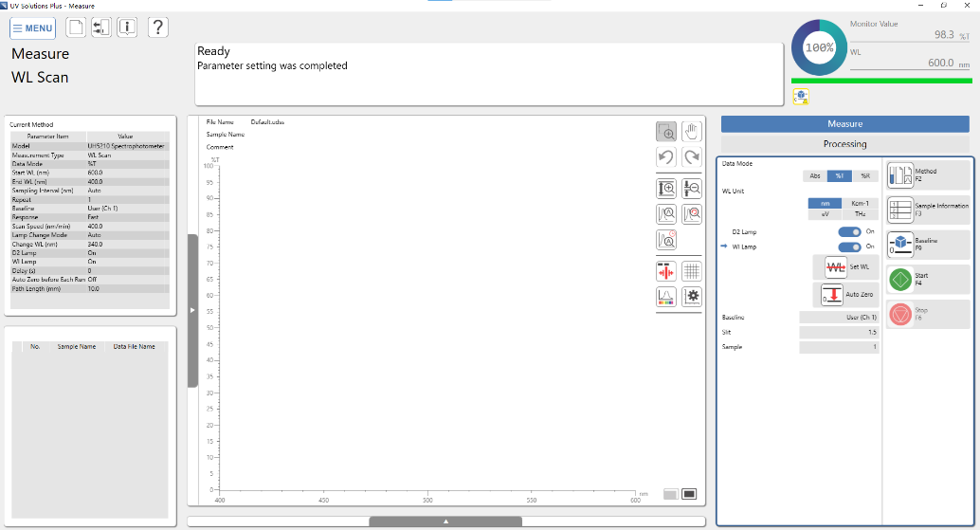Select %R data mode

(865, 176)
